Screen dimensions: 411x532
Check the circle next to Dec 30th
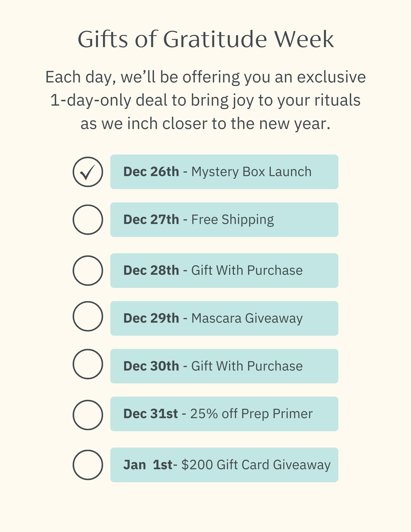coord(88,364)
